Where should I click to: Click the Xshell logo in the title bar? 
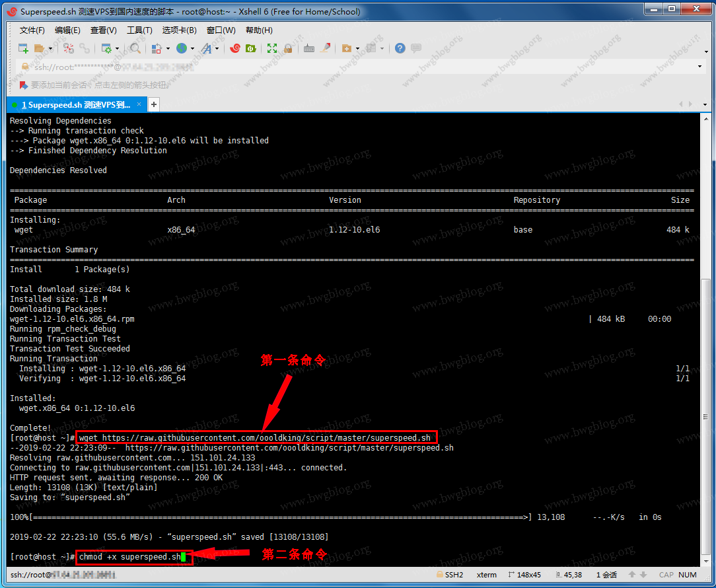(13, 11)
